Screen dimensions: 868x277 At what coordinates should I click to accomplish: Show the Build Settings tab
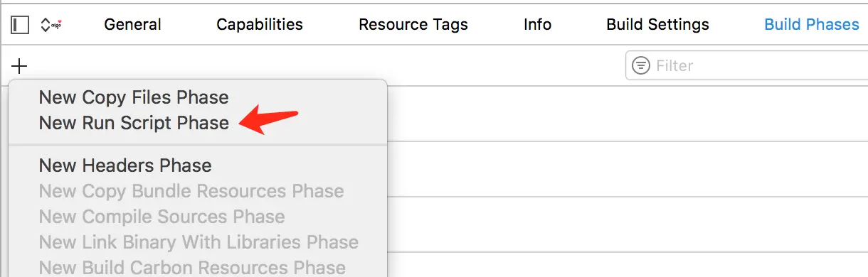coord(657,25)
